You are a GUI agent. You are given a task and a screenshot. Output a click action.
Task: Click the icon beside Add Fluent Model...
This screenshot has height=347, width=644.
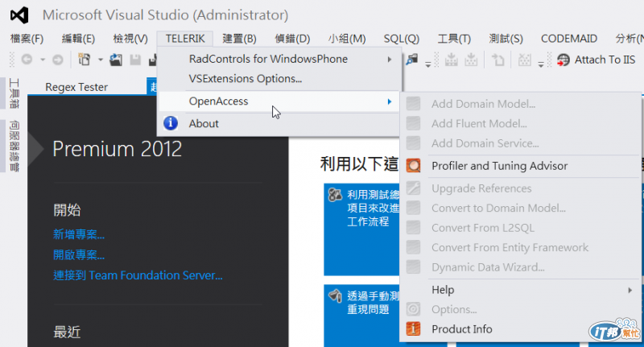point(413,124)
